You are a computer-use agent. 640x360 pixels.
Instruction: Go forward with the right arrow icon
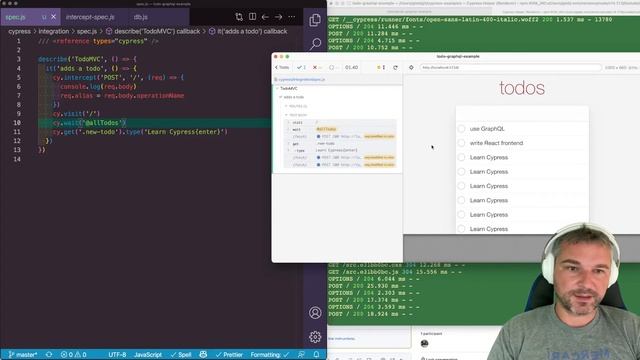(278, 17)
